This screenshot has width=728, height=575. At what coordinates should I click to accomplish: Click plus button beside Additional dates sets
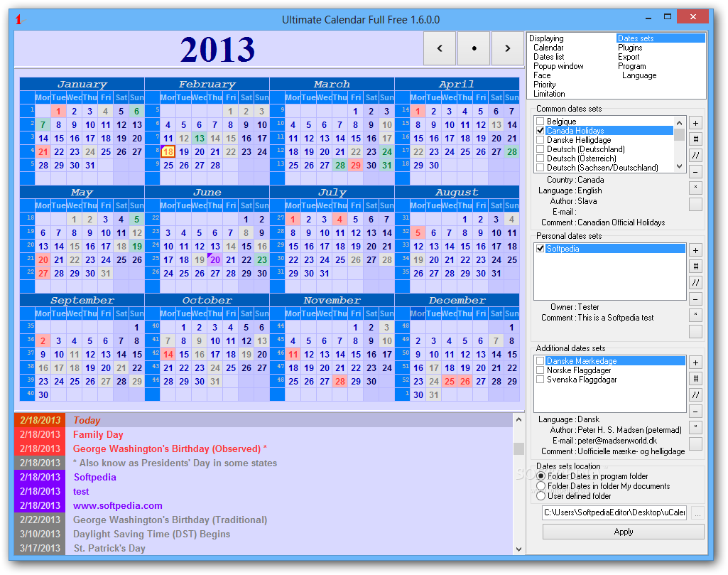pos(695,362)
